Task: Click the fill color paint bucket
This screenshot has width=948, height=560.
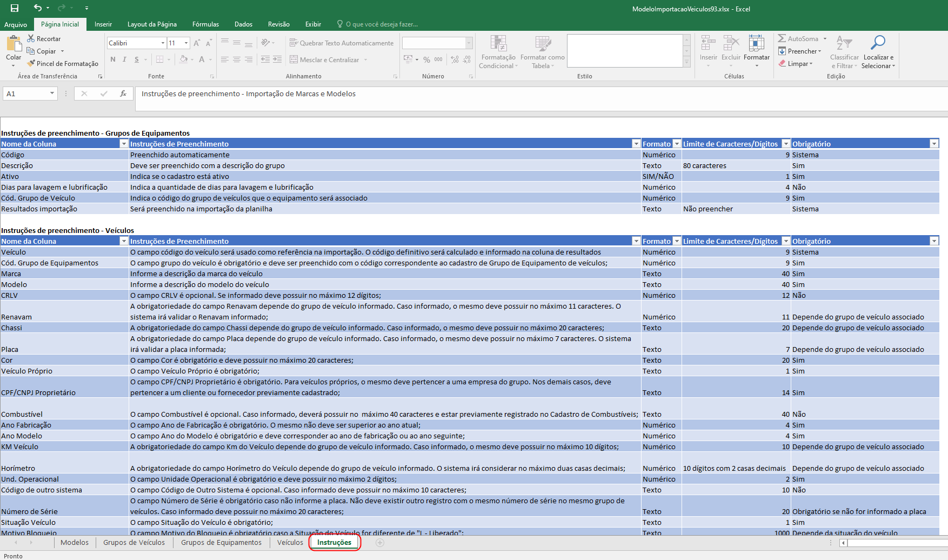Action: tap(184, 59)
